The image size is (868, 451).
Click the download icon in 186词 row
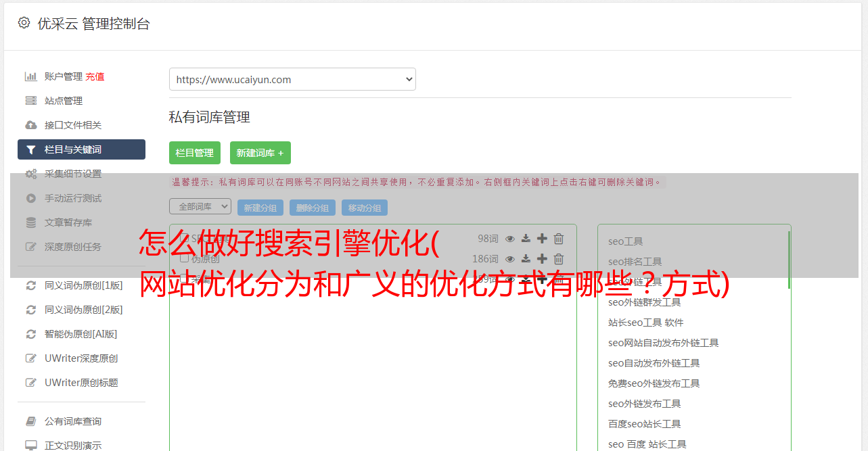tap(526, 259)
